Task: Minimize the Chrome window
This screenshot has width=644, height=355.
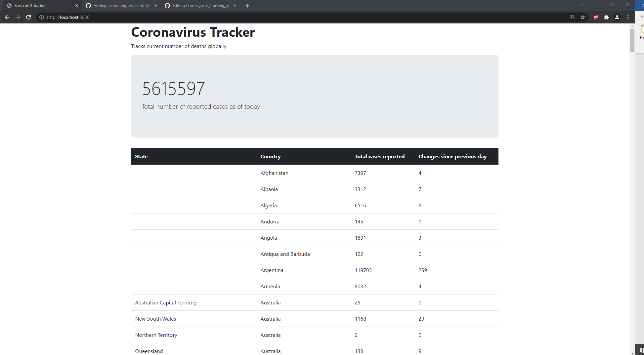Action: pyautogui.click(x=597, y=5)
